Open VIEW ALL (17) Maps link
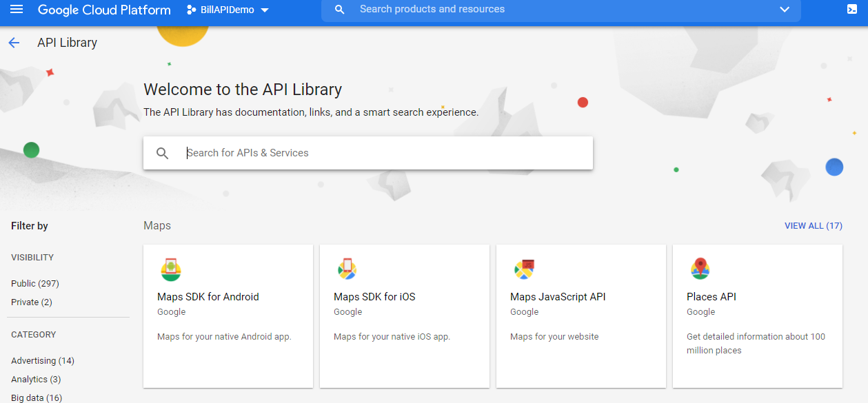 click(x=814, y=226)
